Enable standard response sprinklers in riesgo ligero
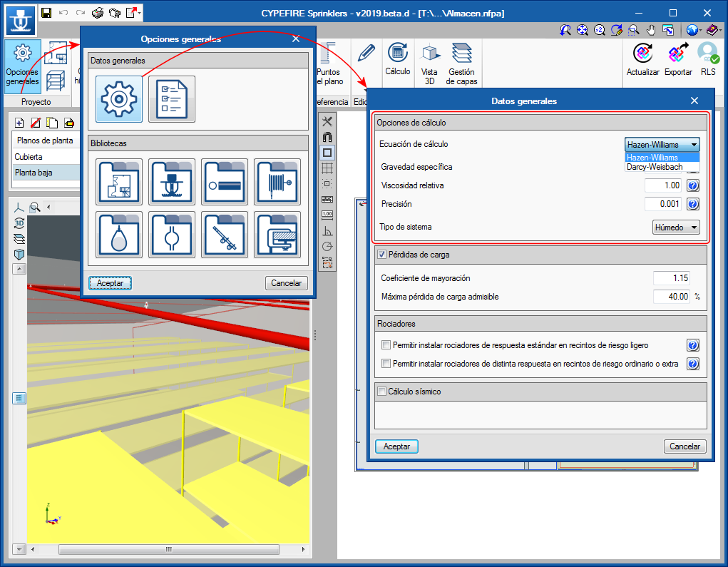 386,345
